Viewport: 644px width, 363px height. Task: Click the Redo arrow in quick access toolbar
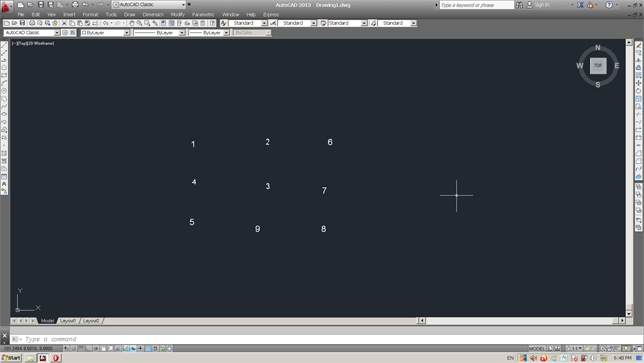100,5
